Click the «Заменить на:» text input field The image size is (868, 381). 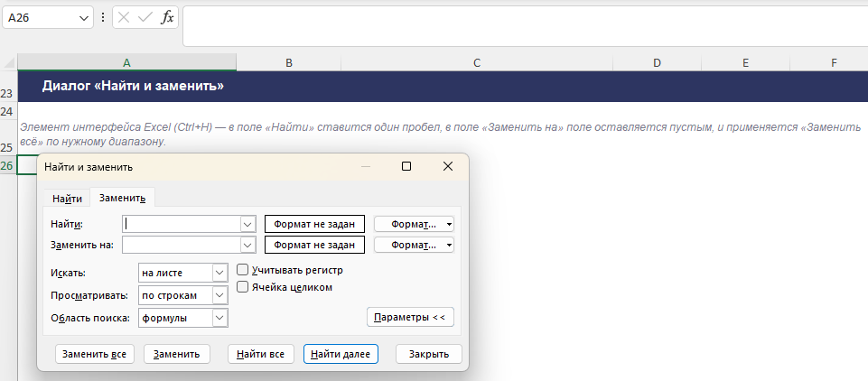pos(181,245)
